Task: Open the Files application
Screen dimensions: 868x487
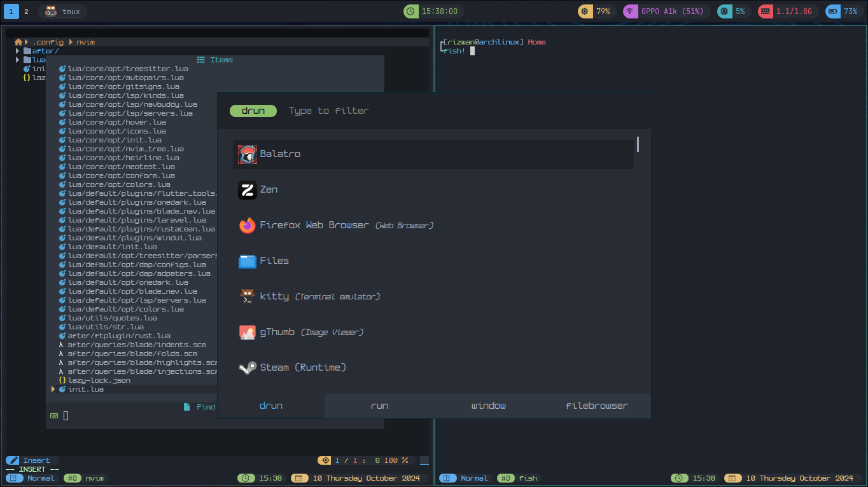Action: pyautogui.click(x=274, y=261)
